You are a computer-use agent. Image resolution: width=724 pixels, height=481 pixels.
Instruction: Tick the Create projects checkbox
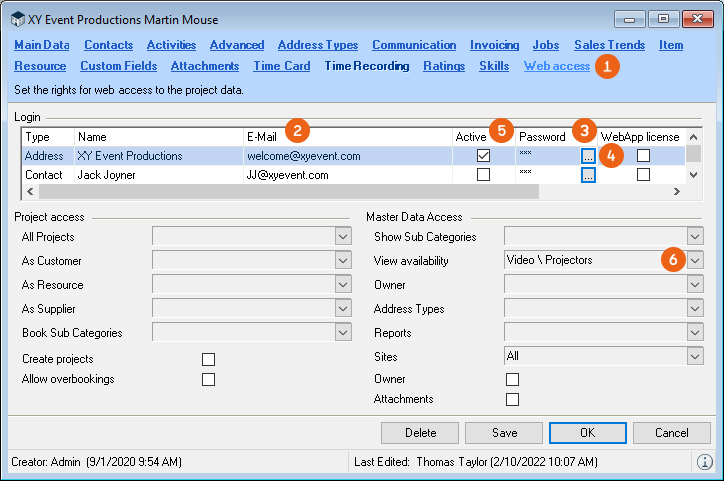click(x=208, y=359)
